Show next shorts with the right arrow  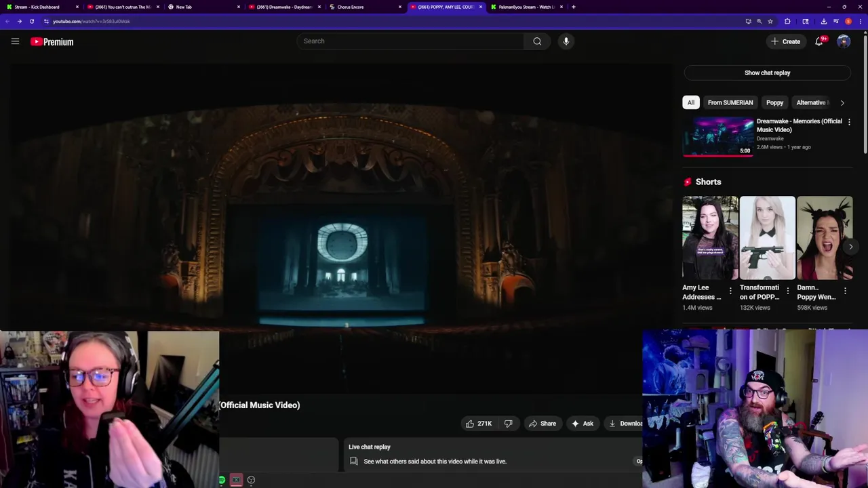[850, 247]
